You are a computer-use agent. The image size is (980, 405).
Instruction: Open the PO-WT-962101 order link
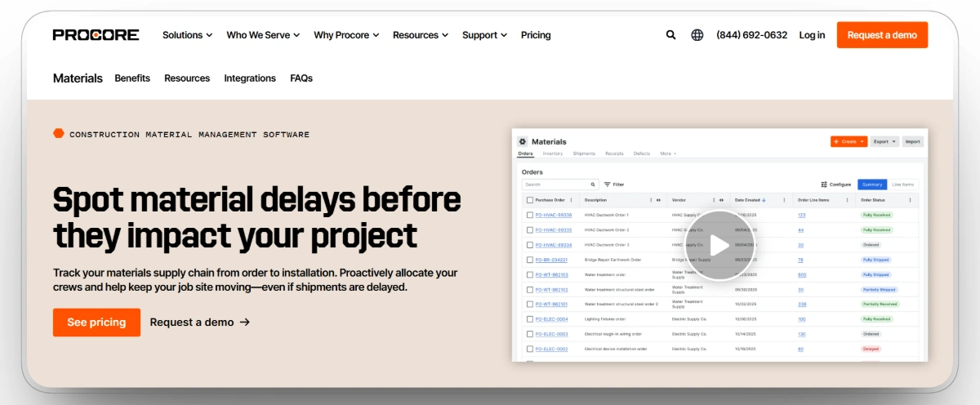coord(551,305)
